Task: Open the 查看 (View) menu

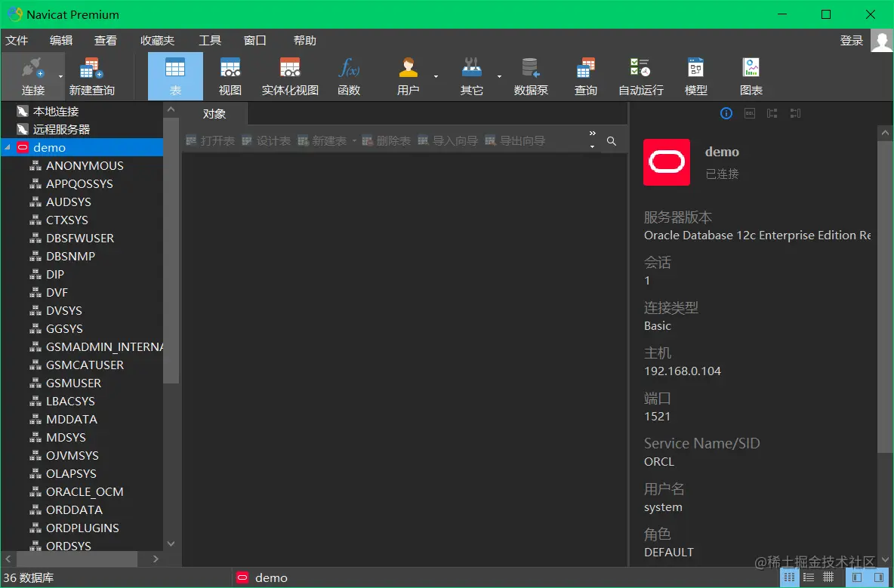Action: coord(106,41)
